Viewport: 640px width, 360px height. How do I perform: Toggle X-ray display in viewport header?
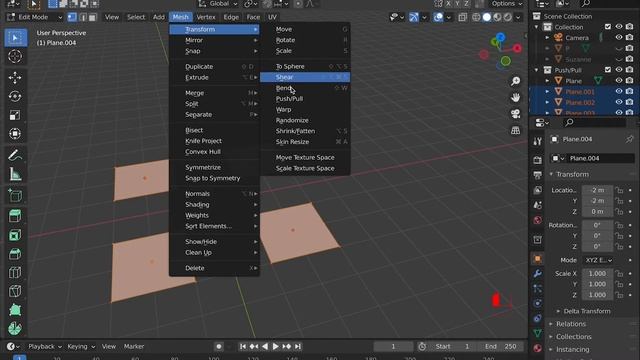(x=462, y=17)
